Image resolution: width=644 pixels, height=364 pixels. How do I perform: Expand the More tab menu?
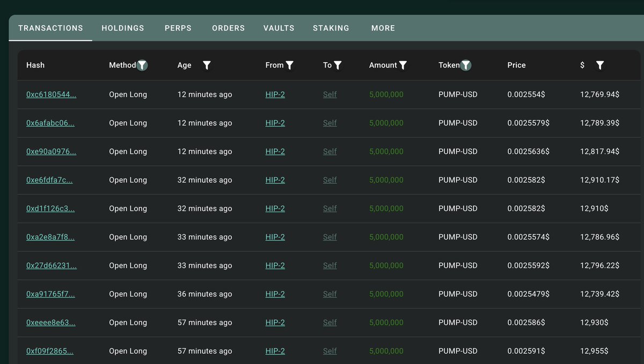[x=383, y=28]
